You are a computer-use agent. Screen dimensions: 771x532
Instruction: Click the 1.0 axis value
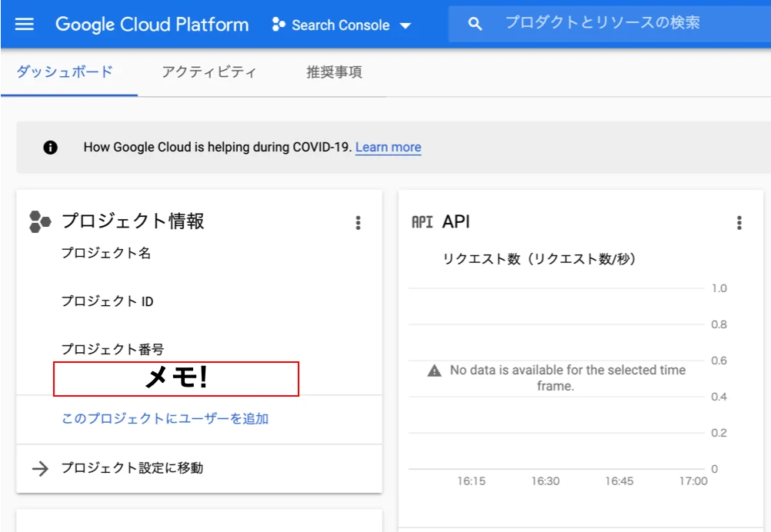(x=719, y=288)
